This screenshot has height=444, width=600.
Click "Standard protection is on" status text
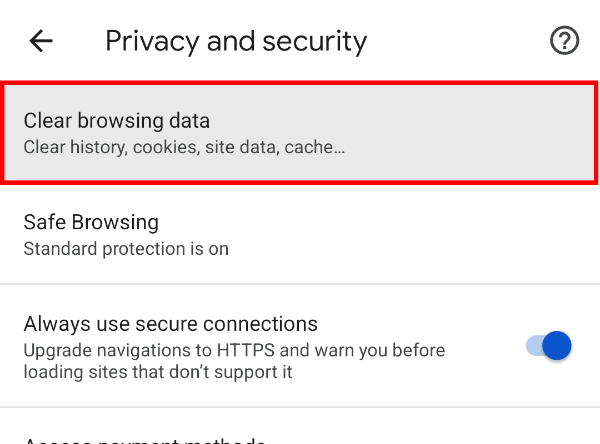click(126, 247)
